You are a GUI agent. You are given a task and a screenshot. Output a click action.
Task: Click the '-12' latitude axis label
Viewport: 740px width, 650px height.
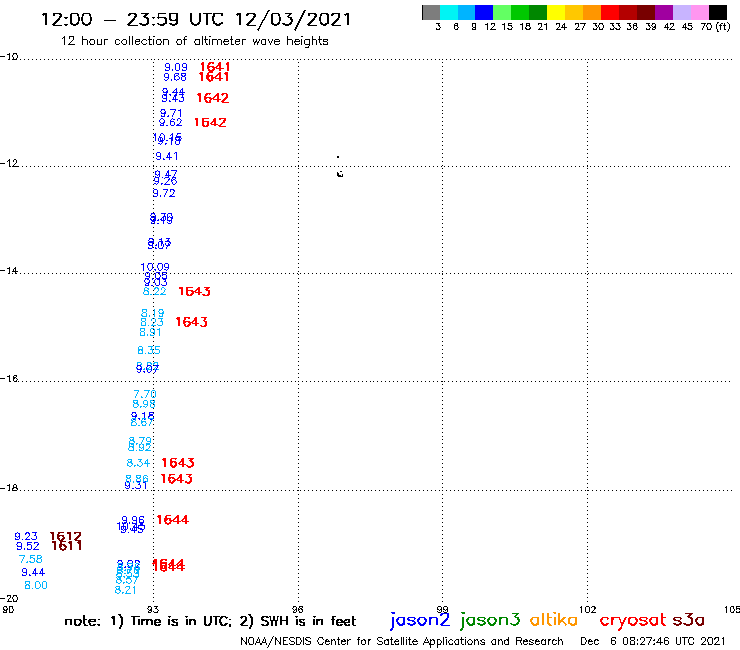click(x=9, y=163)
